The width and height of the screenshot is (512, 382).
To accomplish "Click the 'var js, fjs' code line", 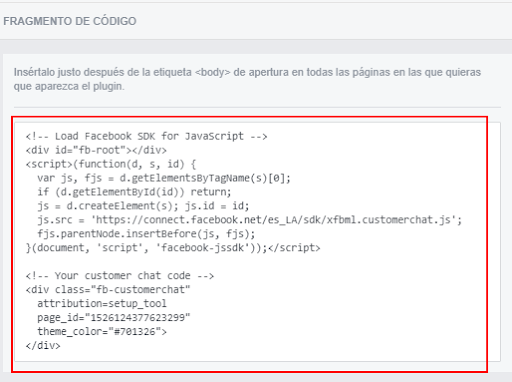I will 164,178.
